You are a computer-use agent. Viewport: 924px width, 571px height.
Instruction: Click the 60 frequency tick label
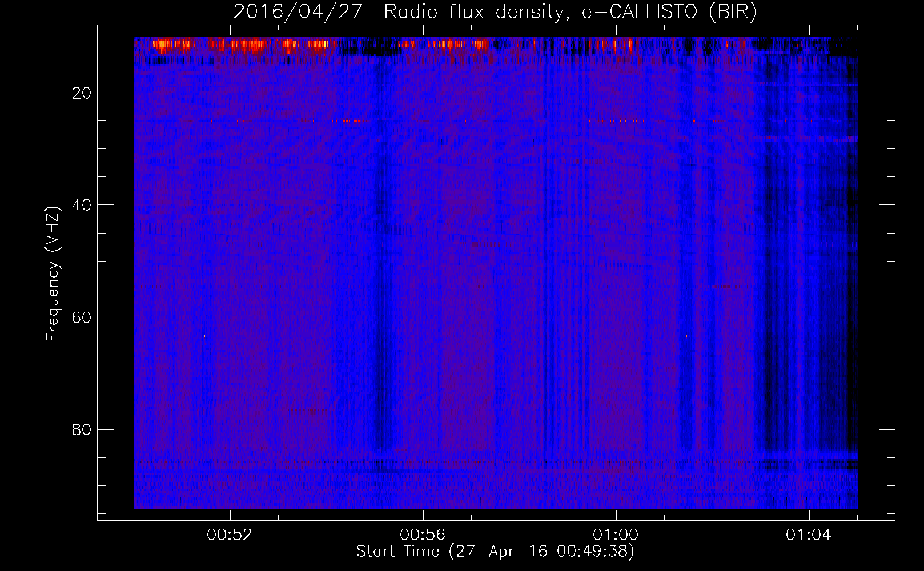point(82,317)
